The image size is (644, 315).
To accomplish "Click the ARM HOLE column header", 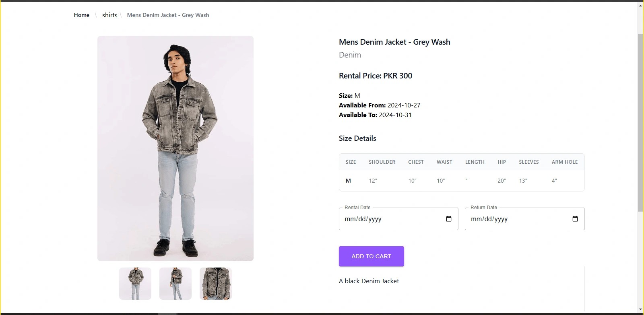I will [565, 162].
